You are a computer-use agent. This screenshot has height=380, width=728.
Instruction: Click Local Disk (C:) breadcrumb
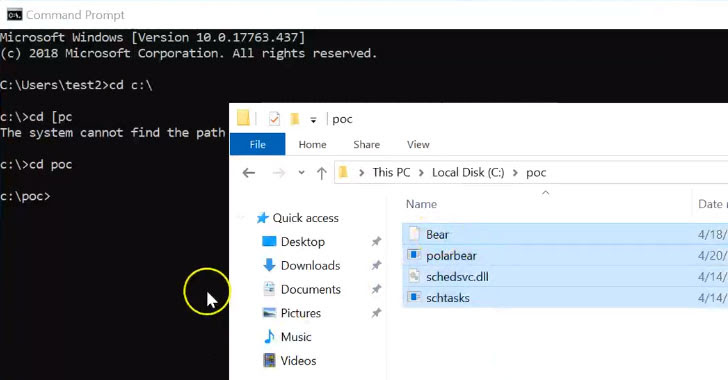(x=468, y=173)
